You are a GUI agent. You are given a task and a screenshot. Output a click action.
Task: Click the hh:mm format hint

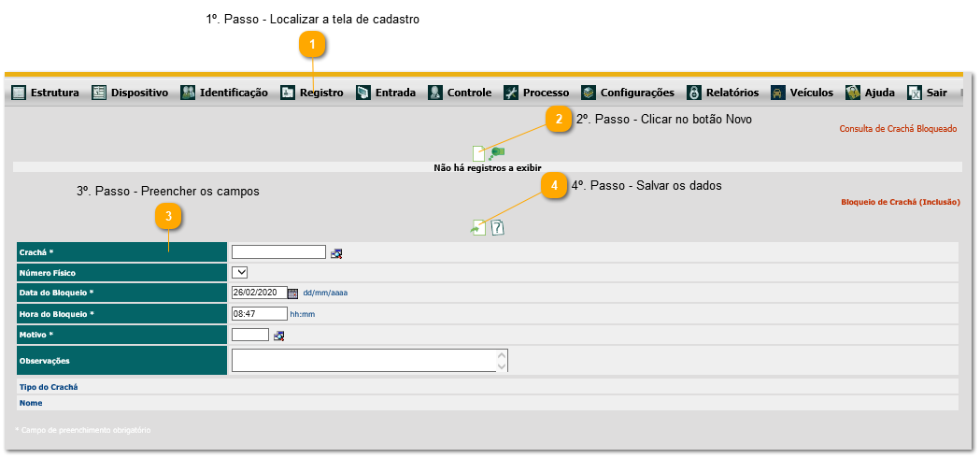(303, 314)
